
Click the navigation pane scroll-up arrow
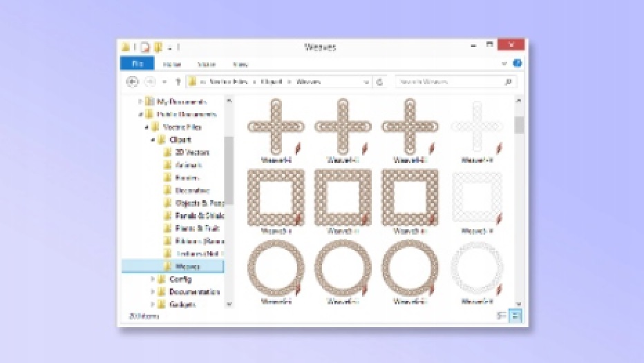[x=229, y=101]
